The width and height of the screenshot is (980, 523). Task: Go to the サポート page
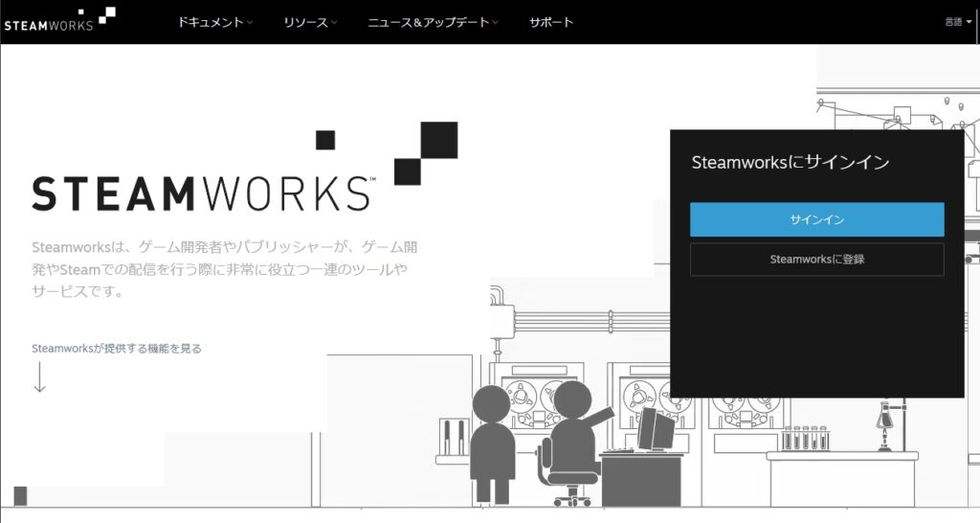point(550,23)
